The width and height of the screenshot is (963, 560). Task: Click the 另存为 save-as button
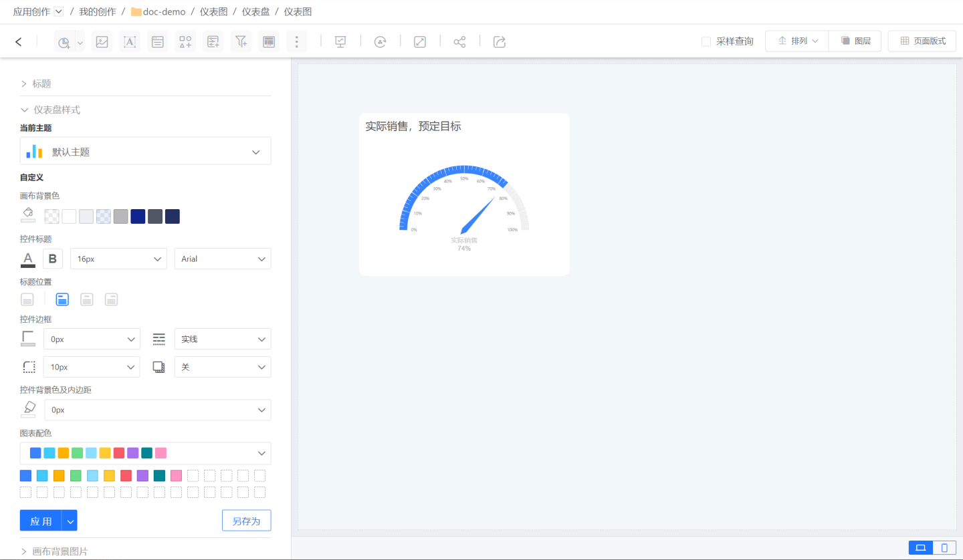(x=246, y=521)
